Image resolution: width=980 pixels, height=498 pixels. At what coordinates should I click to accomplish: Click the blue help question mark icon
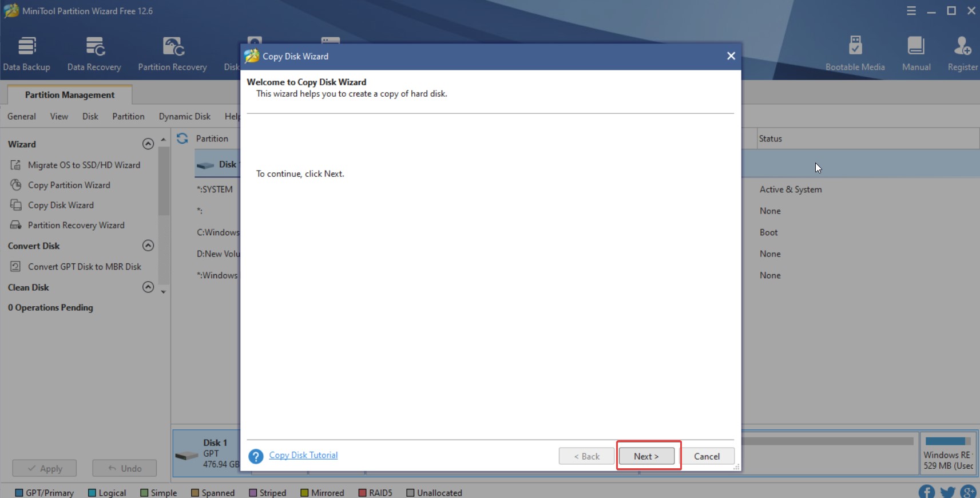(256, 456)
